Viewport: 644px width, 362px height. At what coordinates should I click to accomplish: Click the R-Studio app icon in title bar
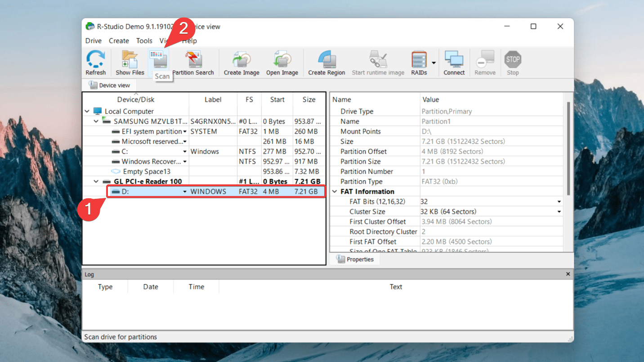click(x=90, y=27)
